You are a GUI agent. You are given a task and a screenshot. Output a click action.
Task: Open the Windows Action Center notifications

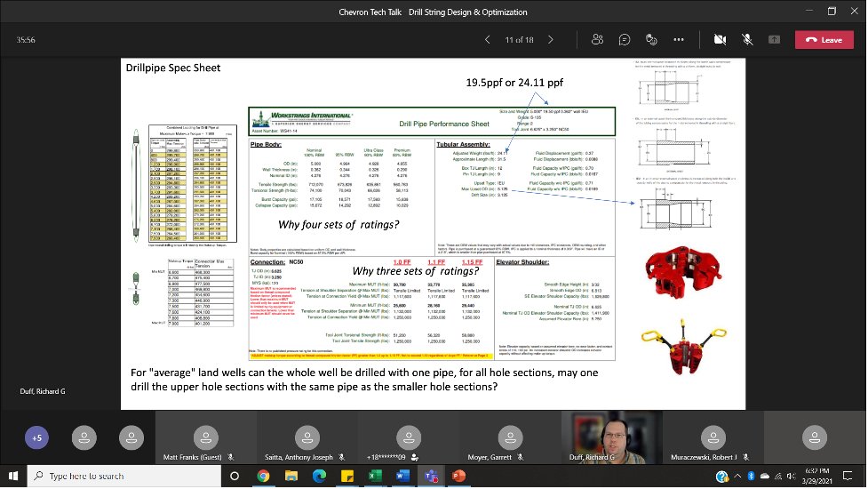(x=848, y=477)
